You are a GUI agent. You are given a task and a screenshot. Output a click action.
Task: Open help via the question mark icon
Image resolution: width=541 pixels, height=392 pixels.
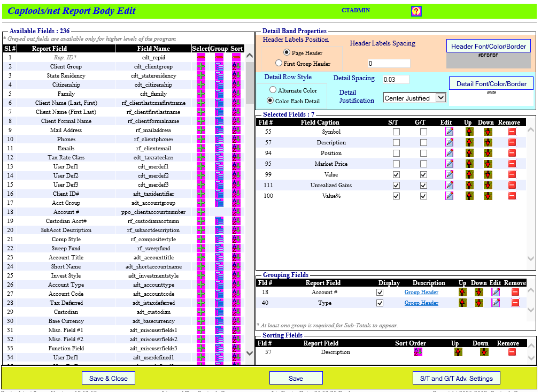[416, 10]
